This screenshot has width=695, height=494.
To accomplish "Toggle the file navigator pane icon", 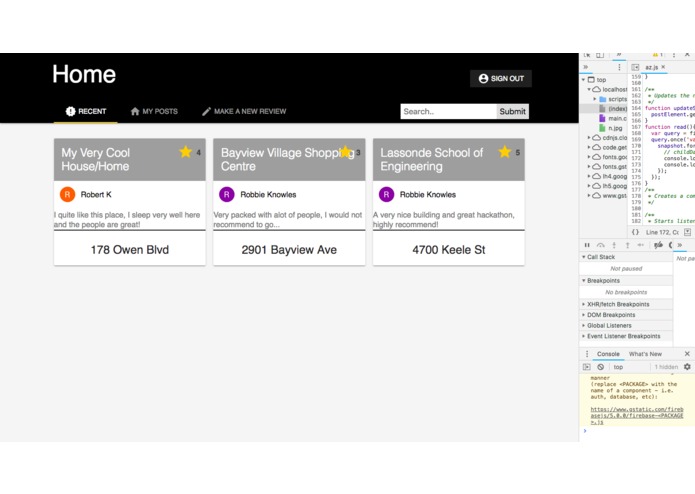I will [x=635, y=67].
